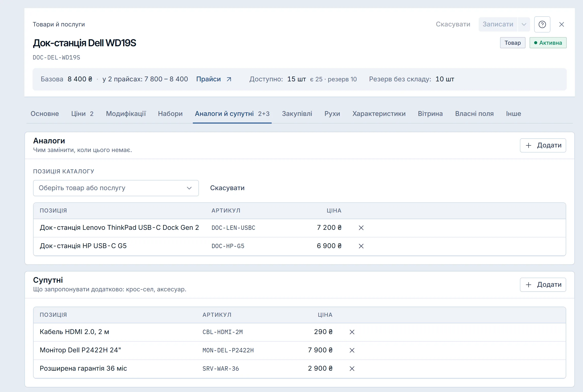Open the Власні поля tab
This screenshot has height=392, width=583.
(x=474, y=114)
